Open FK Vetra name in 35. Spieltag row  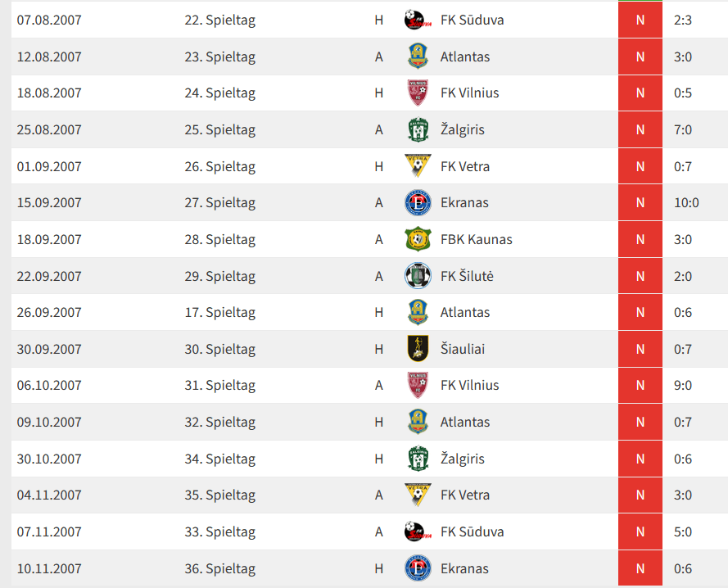[x=465, y=495]
